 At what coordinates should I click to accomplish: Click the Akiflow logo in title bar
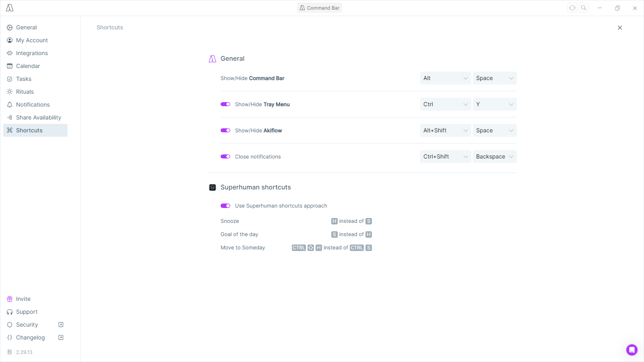click(x=10, y=8)
